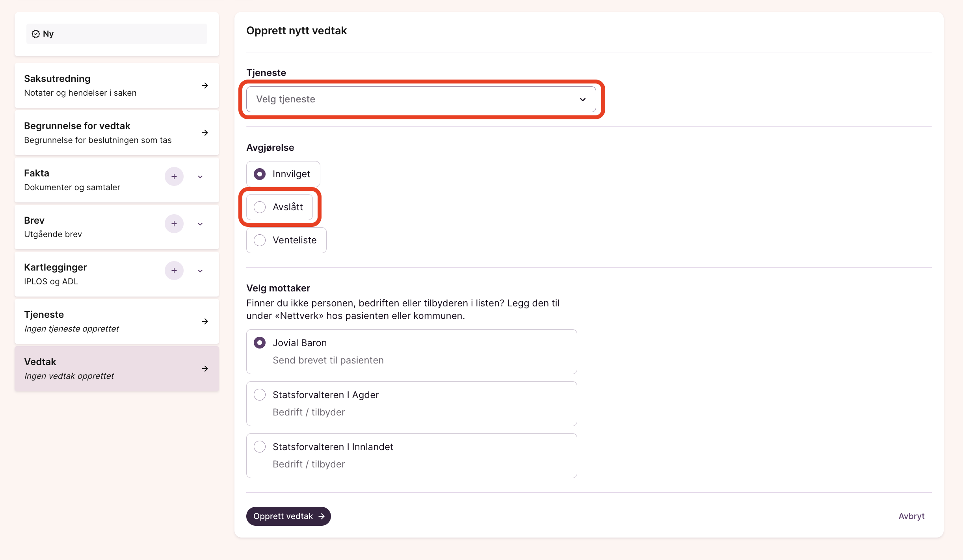Expand the Kartlegginger section chevron
This screenshot has width=963, height=560.
(200, 271)
